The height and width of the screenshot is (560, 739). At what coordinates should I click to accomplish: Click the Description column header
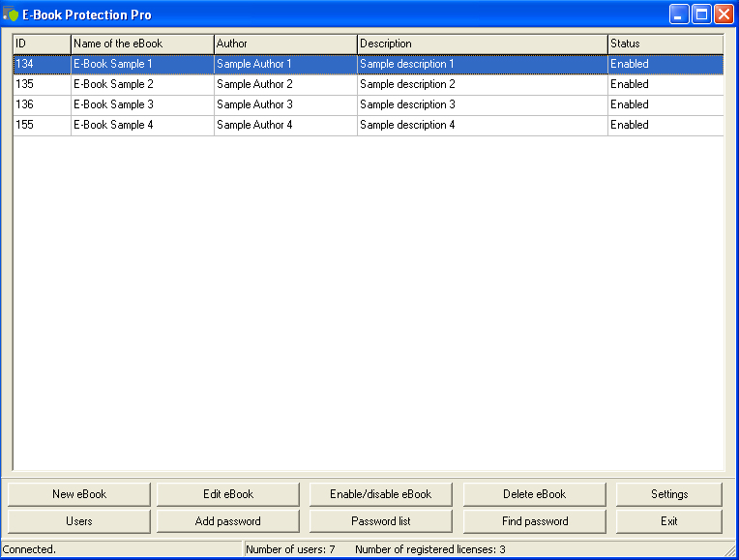click(482, 44)
